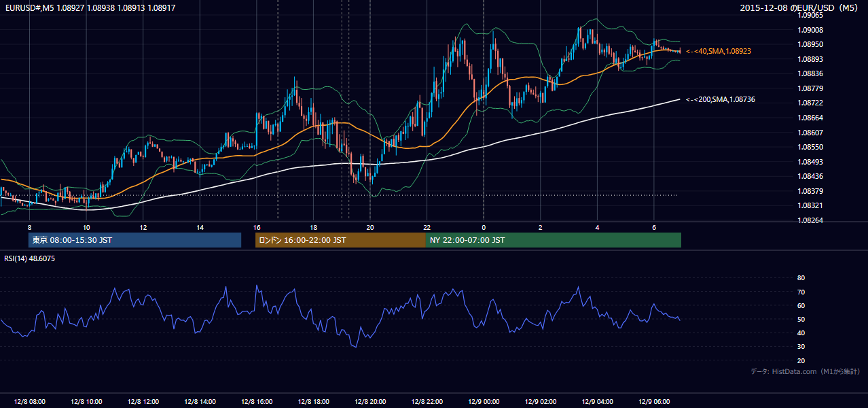The width and height of the screenshot is (868, 408).
Task: Click the date label 12/9 06:00
Action: 653,402
